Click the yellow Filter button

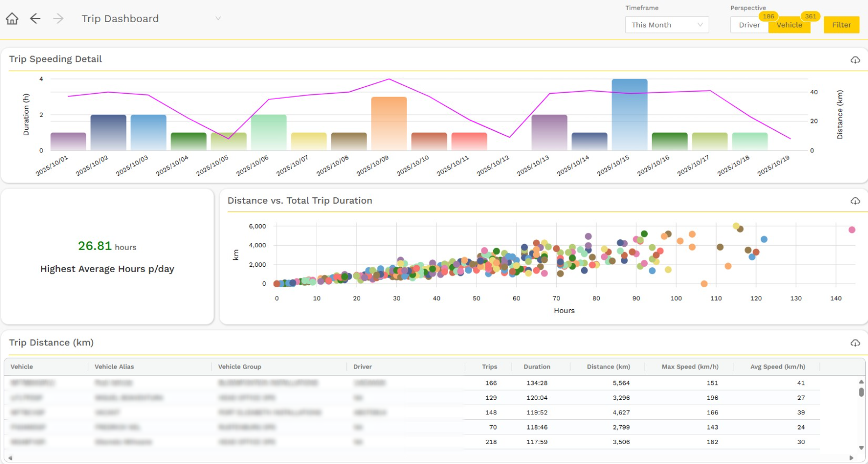click(x=842, y=25)
